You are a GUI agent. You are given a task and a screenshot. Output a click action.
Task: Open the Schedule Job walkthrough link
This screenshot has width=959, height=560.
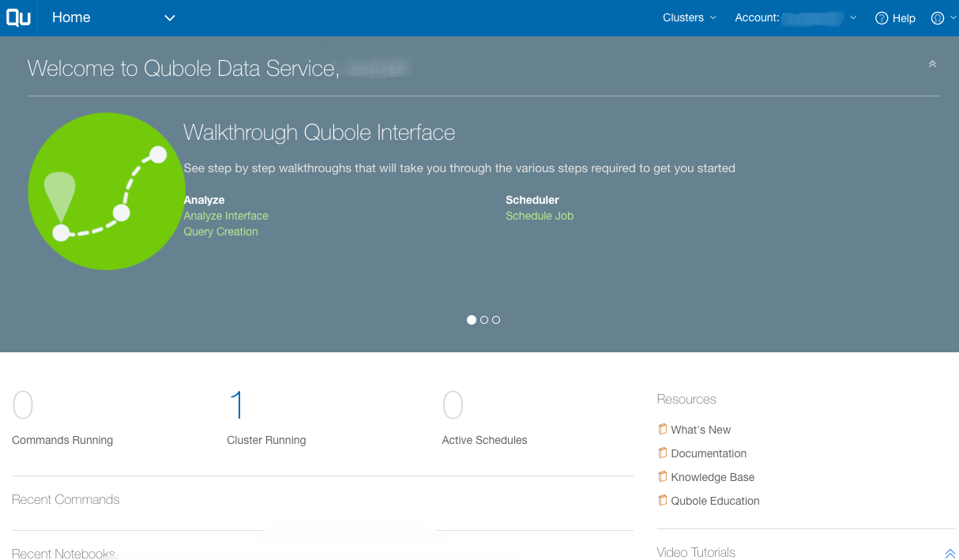tap(540, 216)
